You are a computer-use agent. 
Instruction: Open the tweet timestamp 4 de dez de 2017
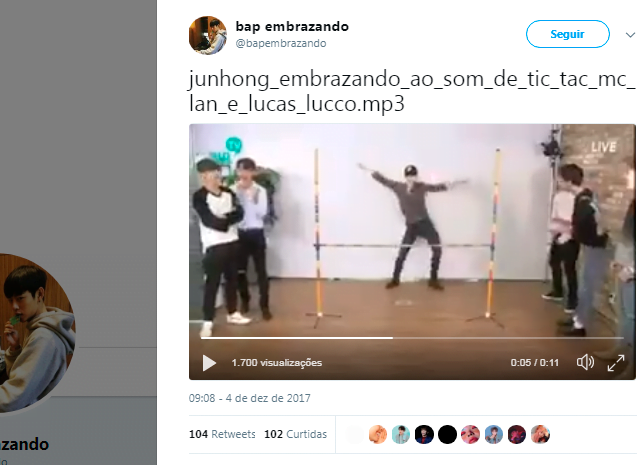(x=249, y=398)
